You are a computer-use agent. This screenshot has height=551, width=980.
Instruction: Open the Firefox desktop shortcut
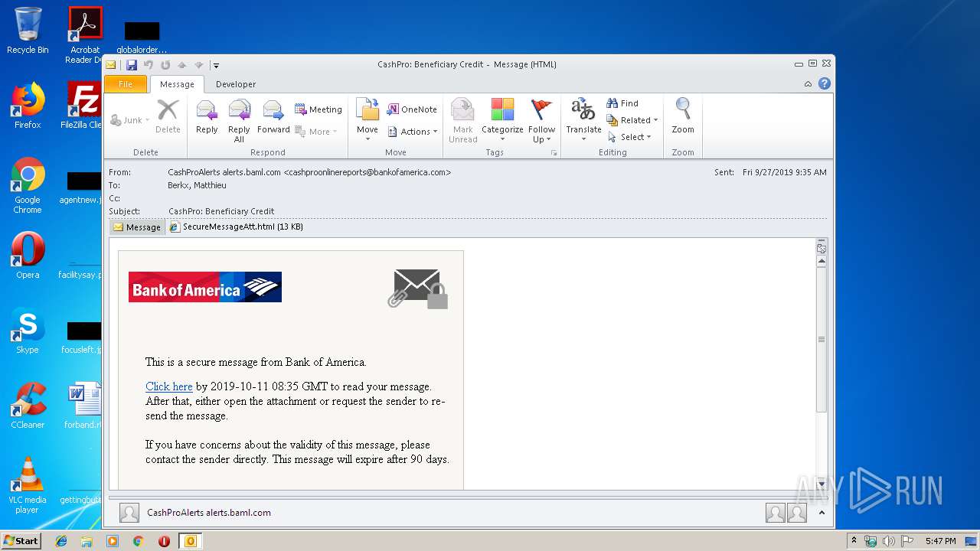pos(28,106)
